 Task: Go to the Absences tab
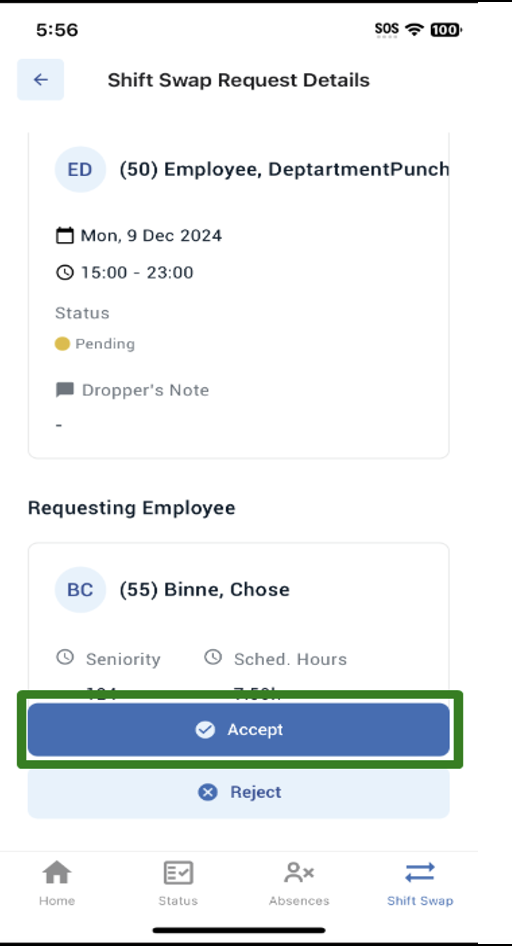point(299,883)
